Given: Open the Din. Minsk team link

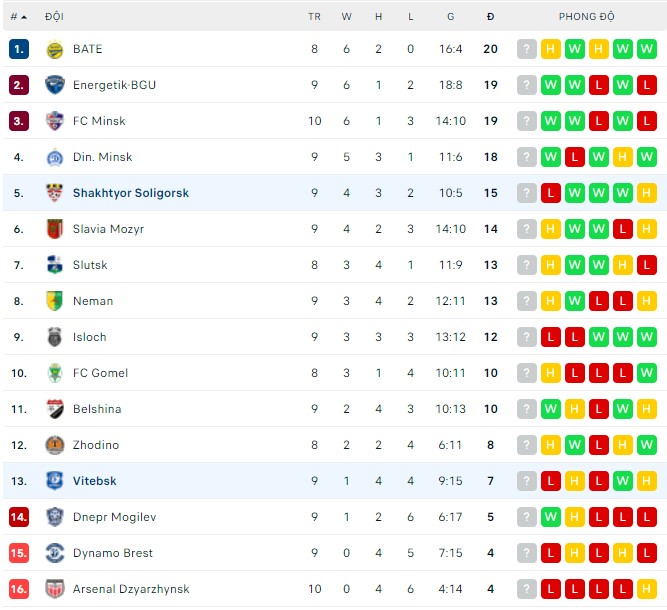Looking at the screenshot, I should click(x=102, y=157).
